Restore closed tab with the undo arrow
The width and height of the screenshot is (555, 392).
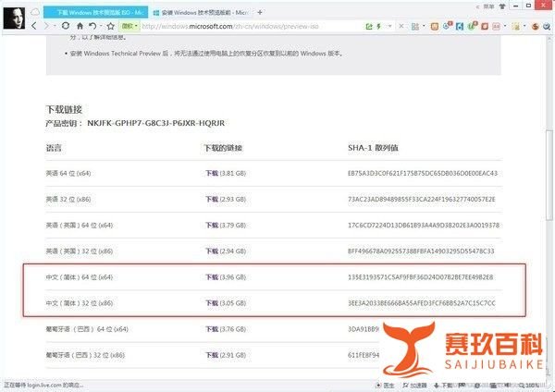(92, 26)
